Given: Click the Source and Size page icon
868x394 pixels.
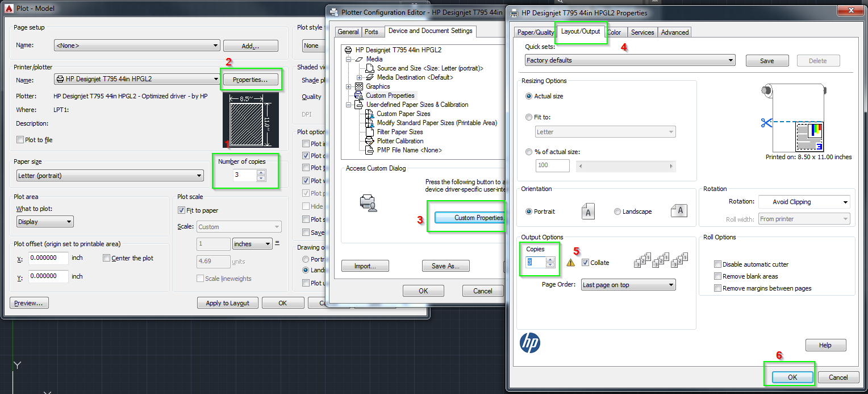Looking at the screenshot, I should point(370,68).
